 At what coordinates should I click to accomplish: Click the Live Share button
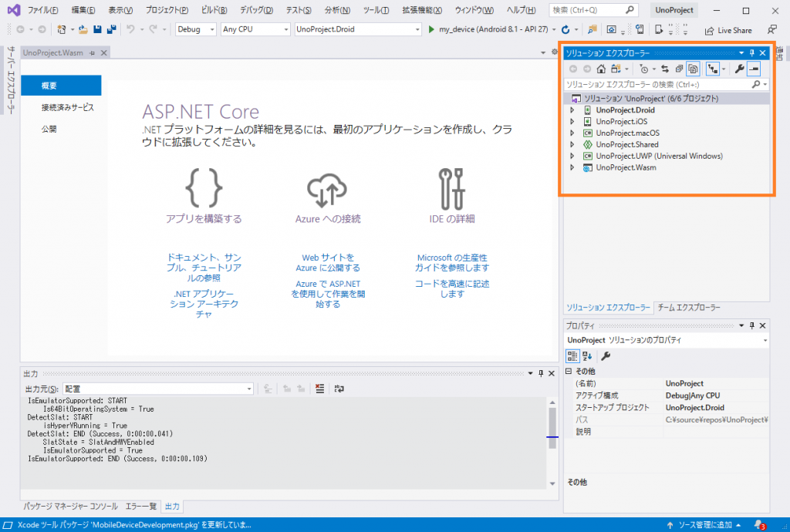[728, 30]
